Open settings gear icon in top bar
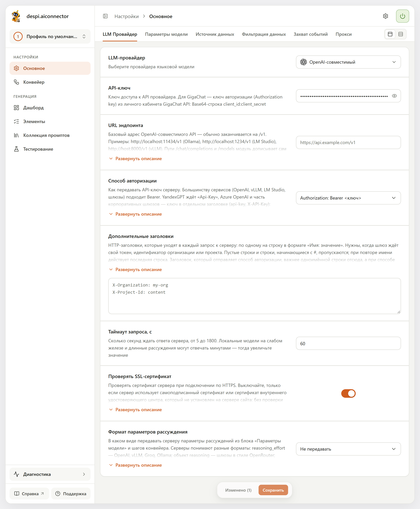This screenshot has width=420, height=509. [385, 16]
